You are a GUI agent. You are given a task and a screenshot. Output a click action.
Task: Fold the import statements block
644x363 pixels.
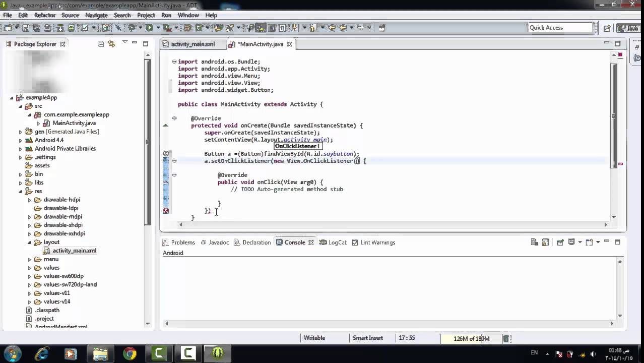pyautogui.click(x=174, y=62)
